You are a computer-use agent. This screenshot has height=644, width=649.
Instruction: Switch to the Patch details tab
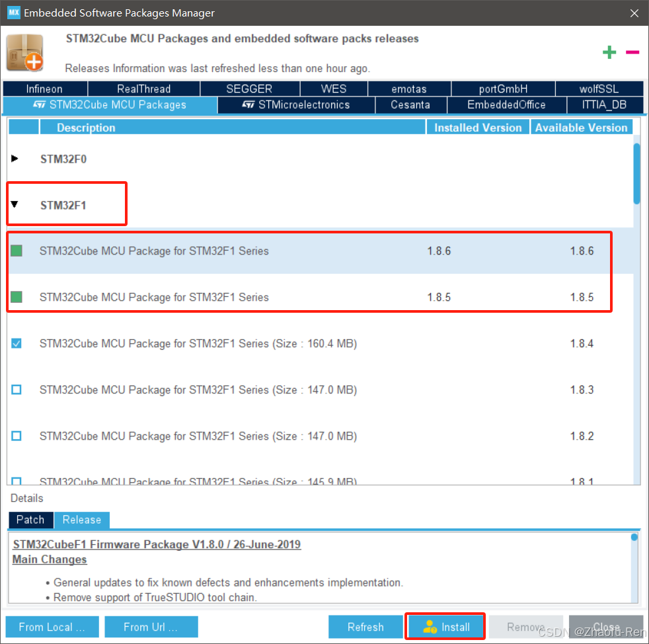point(30,520)
